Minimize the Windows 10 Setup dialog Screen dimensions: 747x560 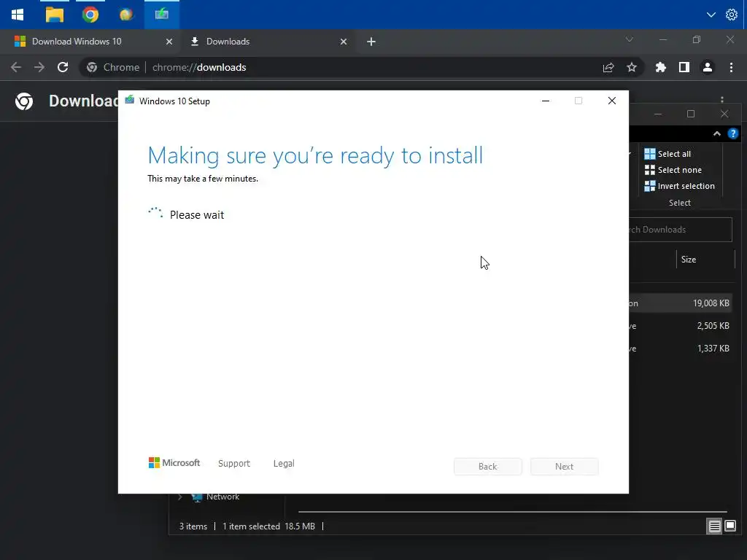(x=546, y=101)
